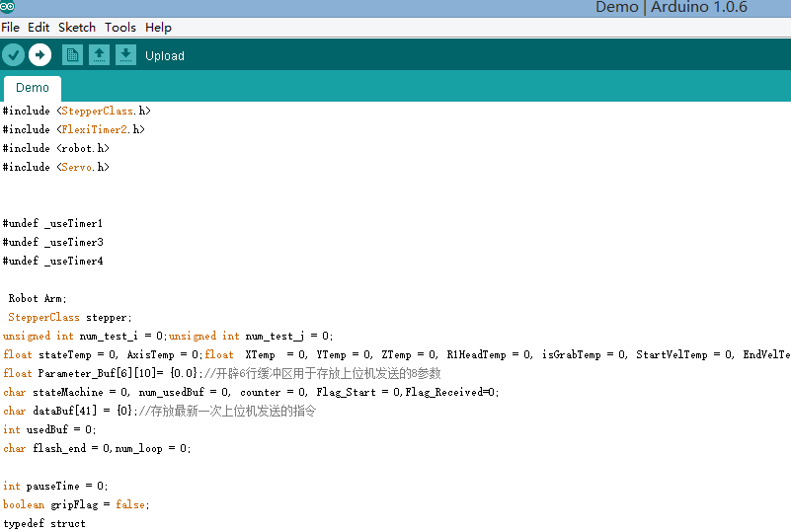The image size is (791, 532).
Task: Select the Demo sketch tab
Action: [33, 88]
